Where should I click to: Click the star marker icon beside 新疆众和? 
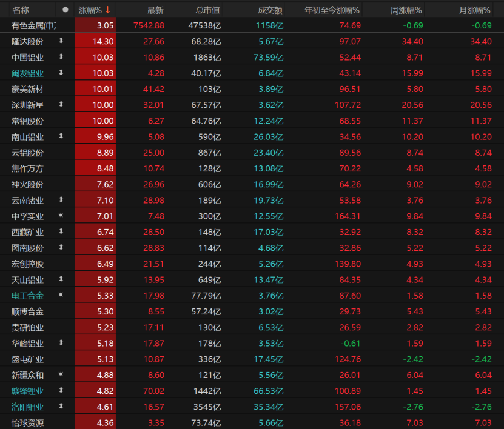click(61, 374)
